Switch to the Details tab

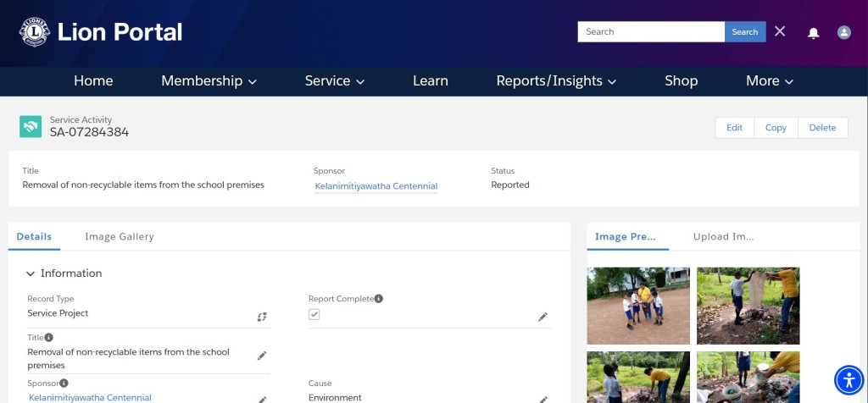pos(34,236)
